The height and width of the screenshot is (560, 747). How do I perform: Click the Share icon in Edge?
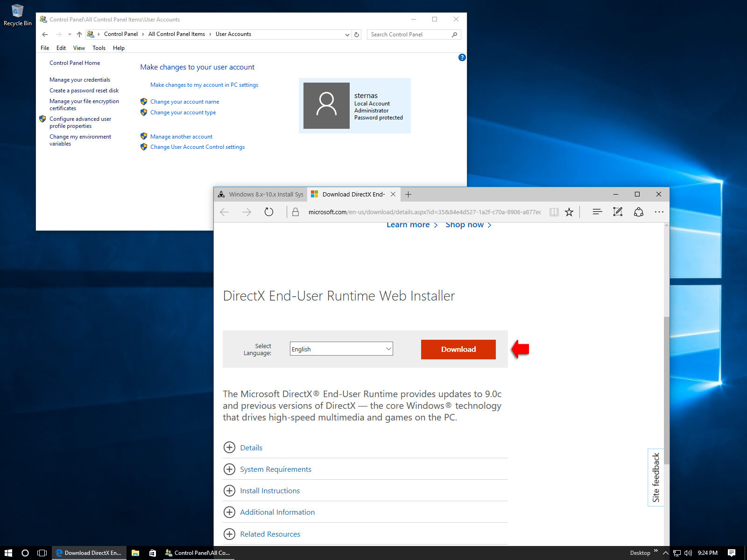(x=639, y=212)
